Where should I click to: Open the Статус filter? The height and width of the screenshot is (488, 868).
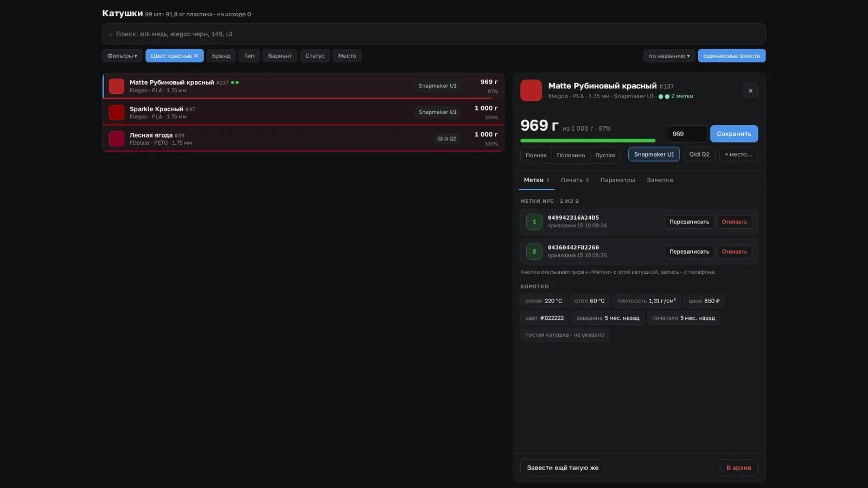(315, 56)
